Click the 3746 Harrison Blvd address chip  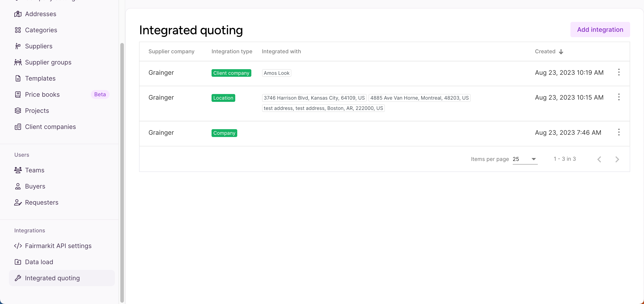click(x=314, y=98)
